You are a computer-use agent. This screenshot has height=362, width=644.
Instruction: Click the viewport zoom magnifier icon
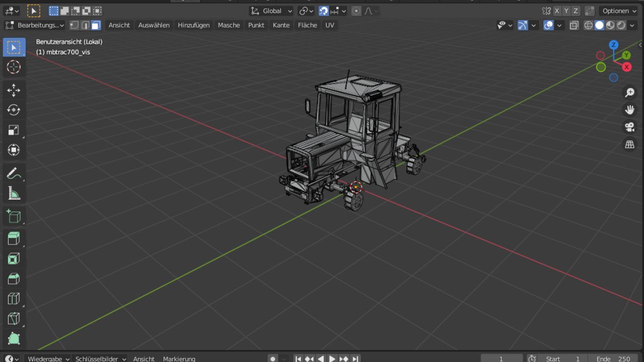tap(629, 93)
